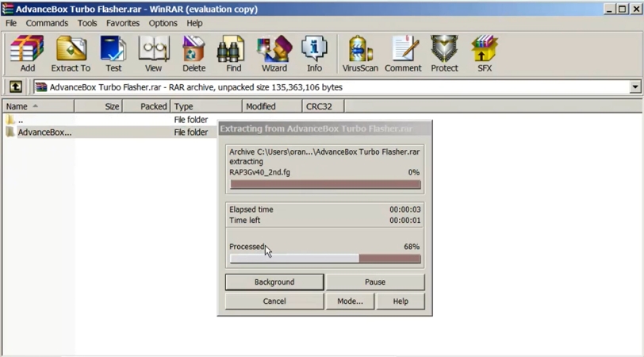Sort by Packed column header

point(147,106)
